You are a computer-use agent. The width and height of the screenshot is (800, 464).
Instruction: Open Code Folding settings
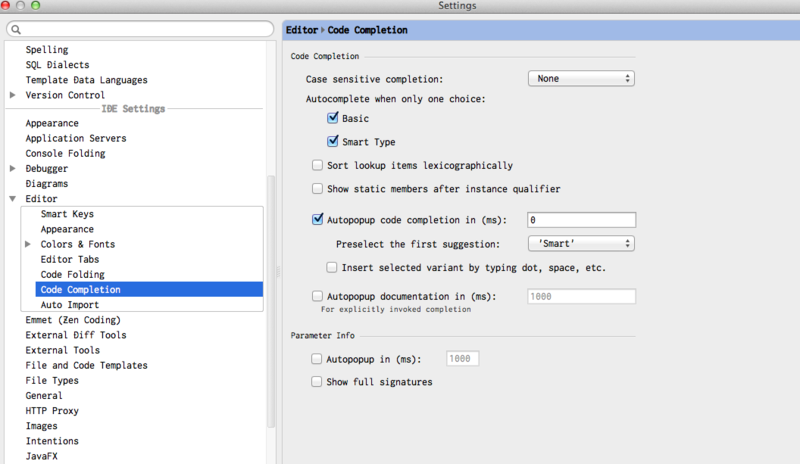[72, 275]
